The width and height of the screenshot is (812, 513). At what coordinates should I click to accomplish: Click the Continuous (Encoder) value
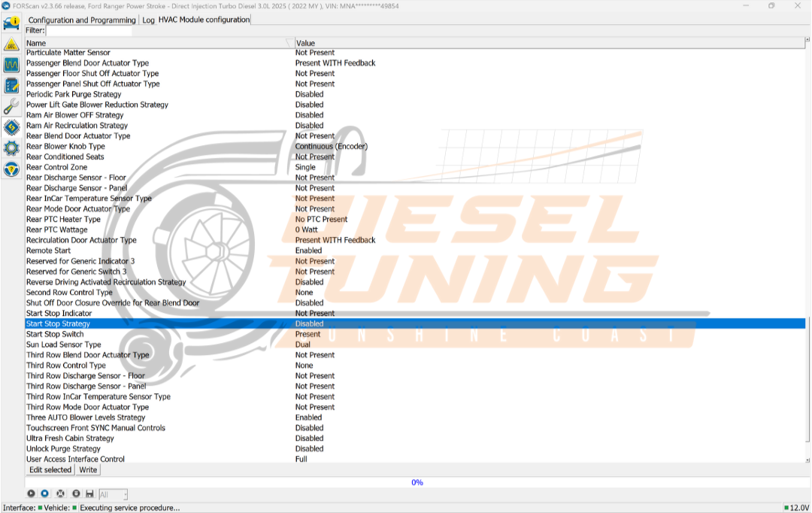pyautogui.click(x=332, y=146)
